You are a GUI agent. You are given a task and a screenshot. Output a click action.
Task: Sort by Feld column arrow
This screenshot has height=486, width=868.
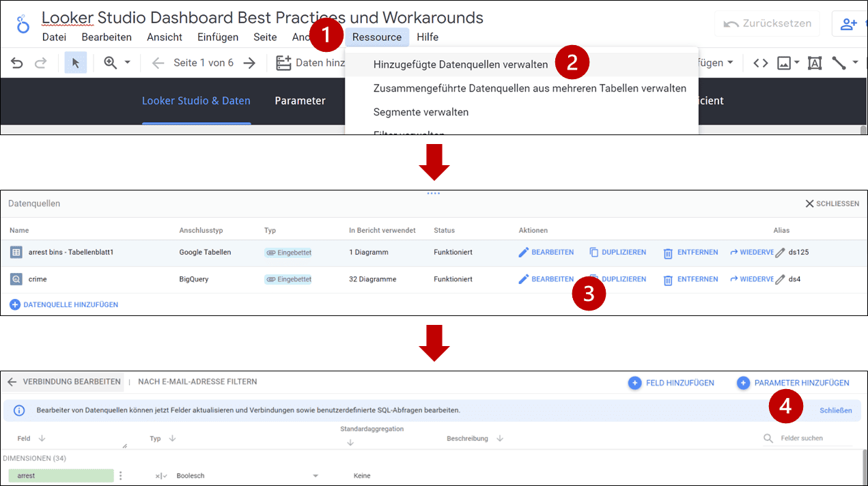coord(42,438)
